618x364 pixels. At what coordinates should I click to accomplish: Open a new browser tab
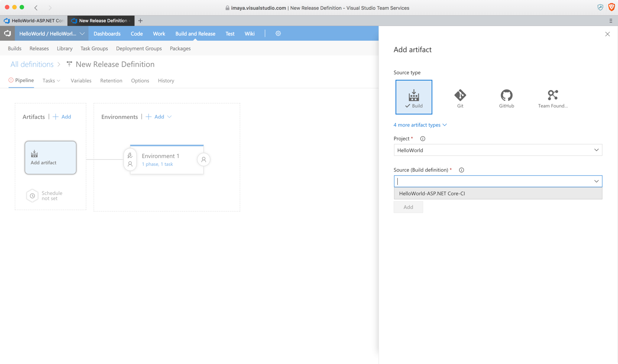[x=140, y=21]
